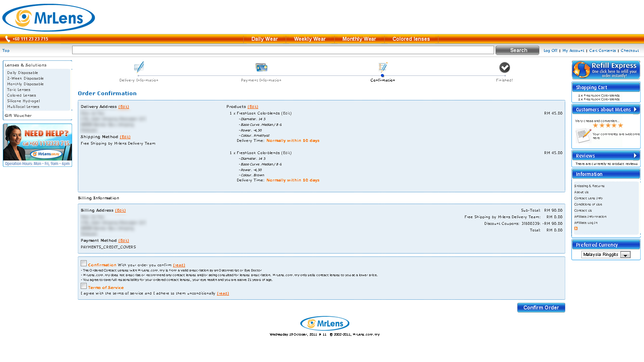
Task: Open Cart Contents link
Action: [603, 50]
